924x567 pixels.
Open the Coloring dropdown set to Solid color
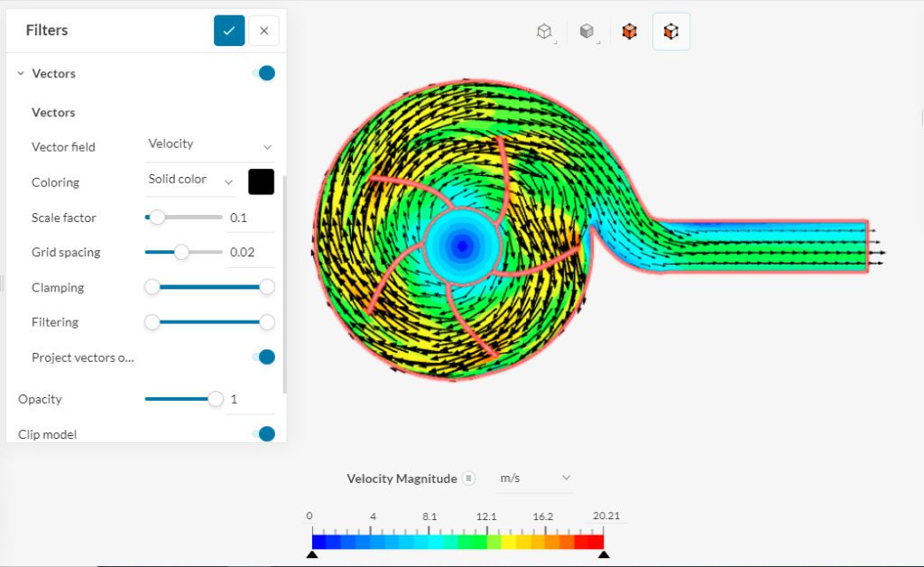tap(189, 180)
